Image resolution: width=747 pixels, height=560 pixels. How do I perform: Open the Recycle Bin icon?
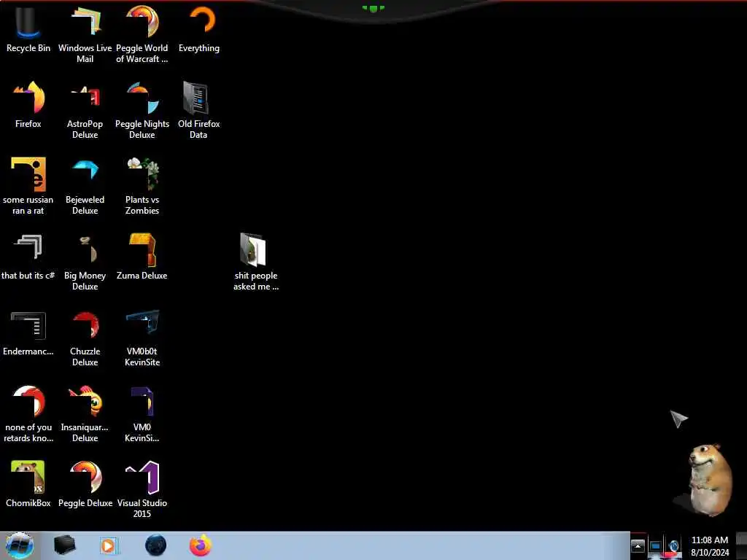pyautogui.click(x=28, y=28)
